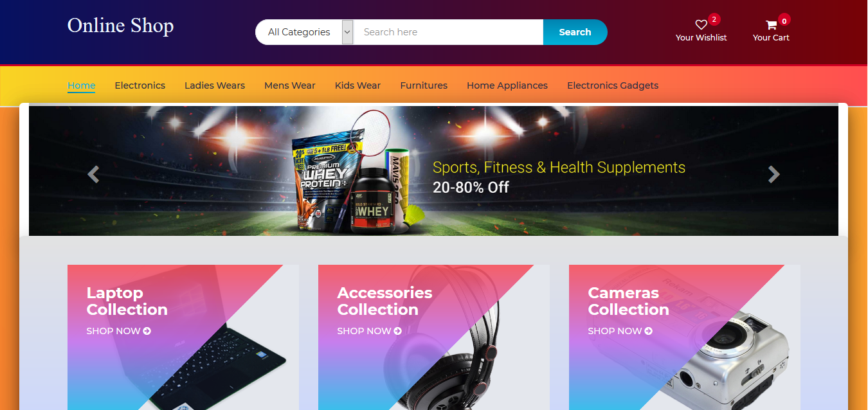Go to previous carousel slide
This screenshot has height=410, width=868.
click(x=93, y=174)
